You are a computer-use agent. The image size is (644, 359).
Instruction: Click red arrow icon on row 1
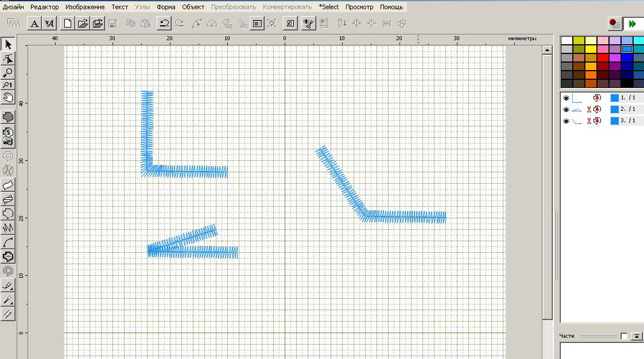click(597, 98)
